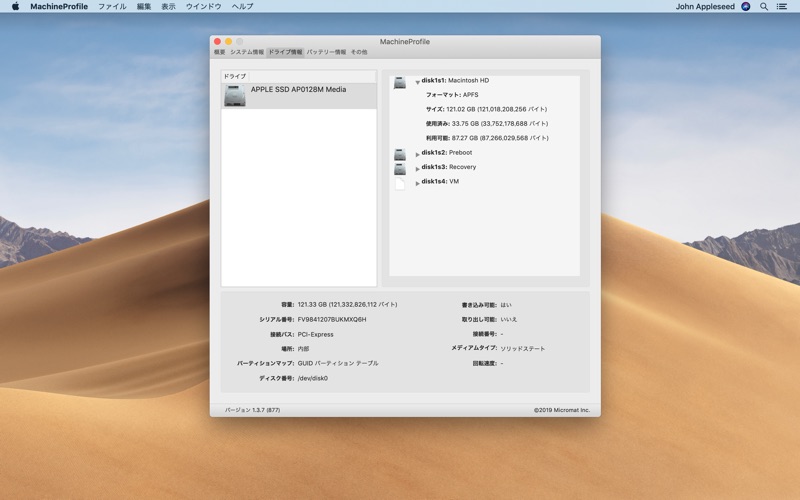
Task: Click the PCI-Express connection bus value
Action: (x=315, y=334)
